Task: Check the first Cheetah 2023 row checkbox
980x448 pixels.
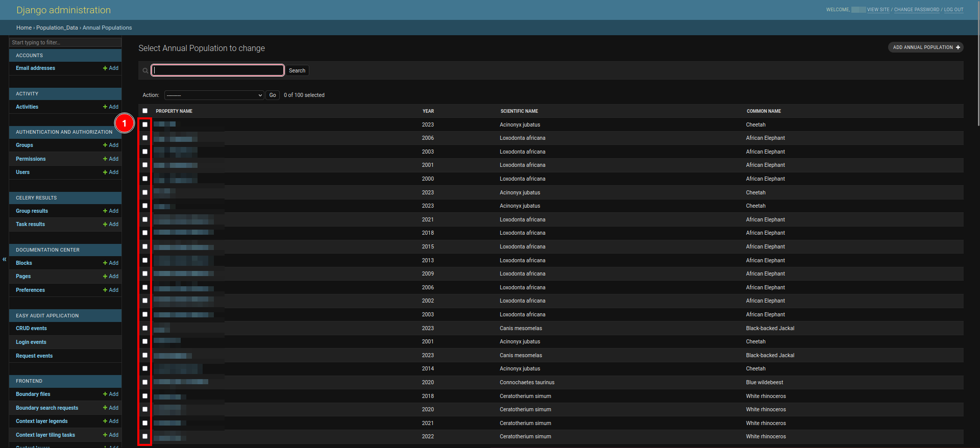Action: click(x=145, y=125)
